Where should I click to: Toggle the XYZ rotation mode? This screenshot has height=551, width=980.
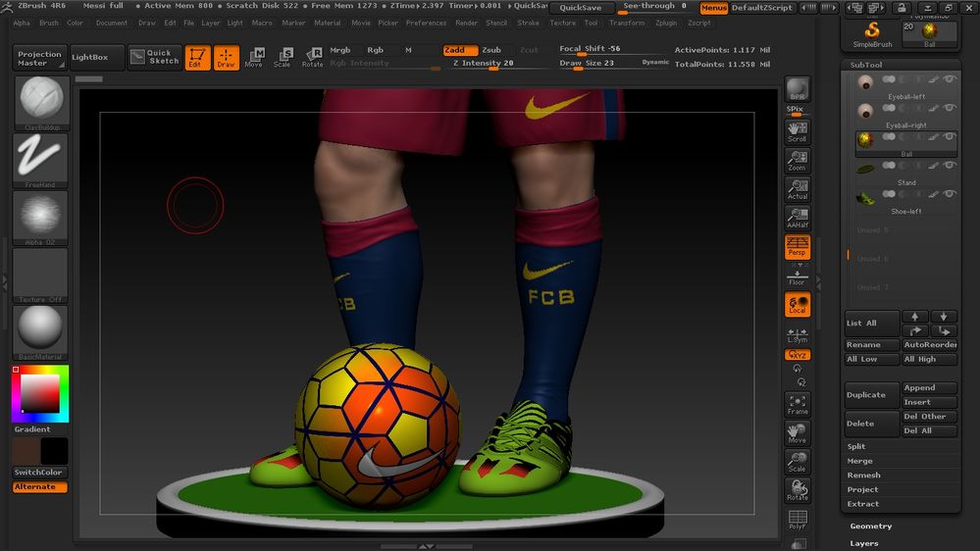pos(798,355)
